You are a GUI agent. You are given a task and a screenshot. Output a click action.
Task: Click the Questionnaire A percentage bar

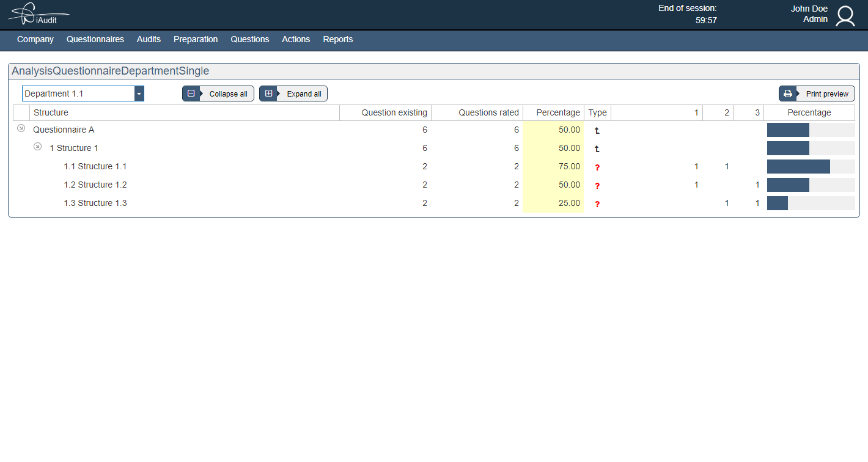pos(811,130)
